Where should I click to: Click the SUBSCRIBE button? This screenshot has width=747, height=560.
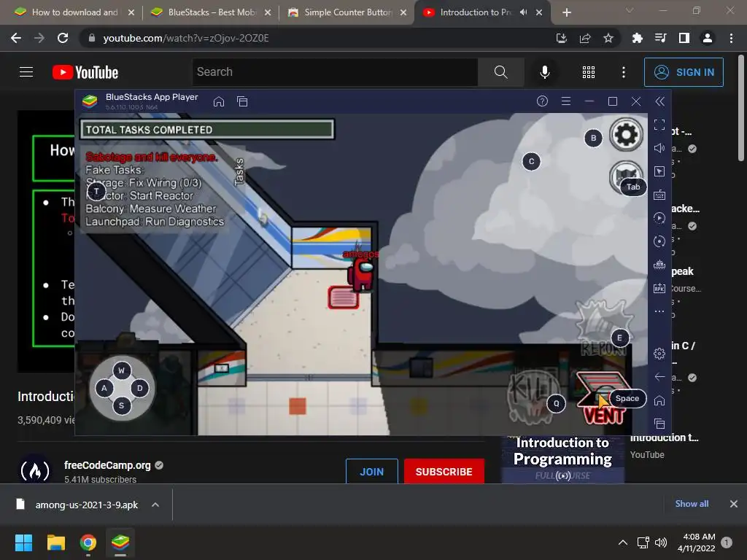444,472
